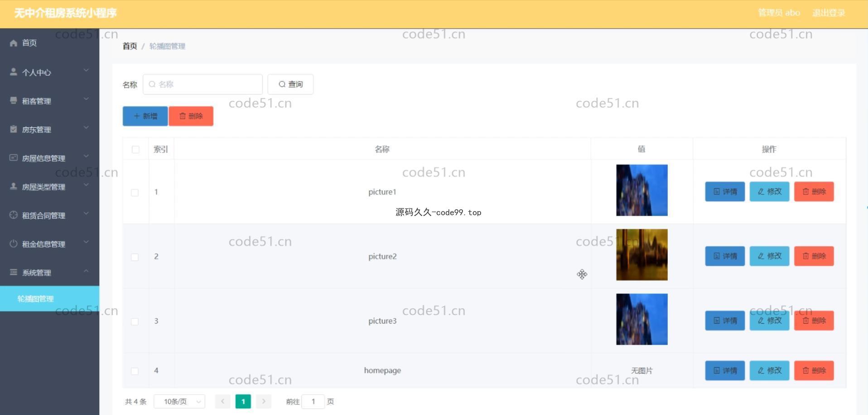Click the power icon beside 租金信息管理
Viewport: 868px width, 415px height.
[x=14, y=244]
